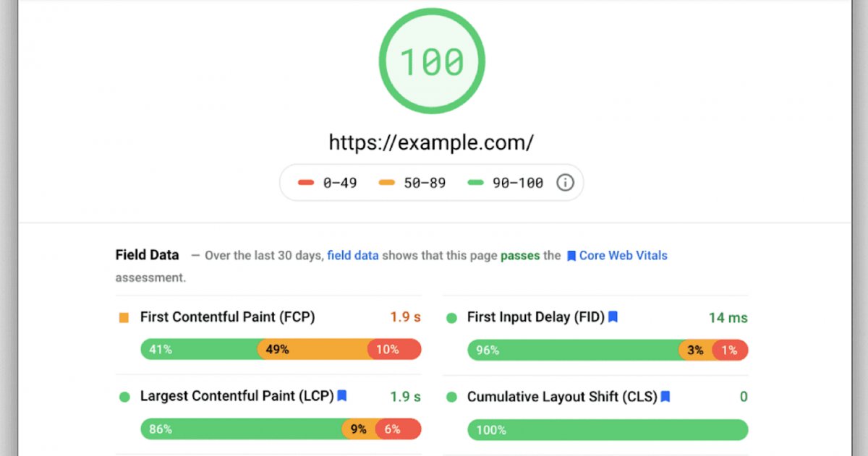The width and height of the screenshot is (868, 456).
Task: Click the 100% green CLS bar
Action: pyautogui.click(x=608, y=429)
